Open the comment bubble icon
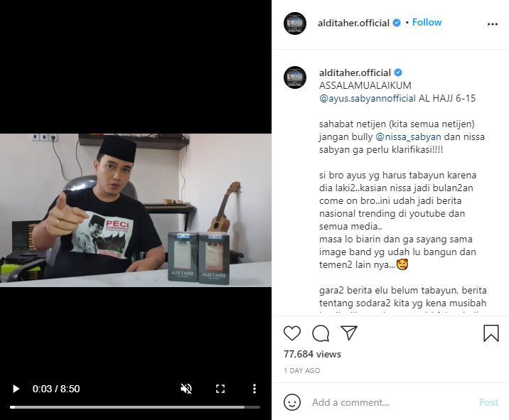Screen dimensions: 509x420 coord(321,333)
